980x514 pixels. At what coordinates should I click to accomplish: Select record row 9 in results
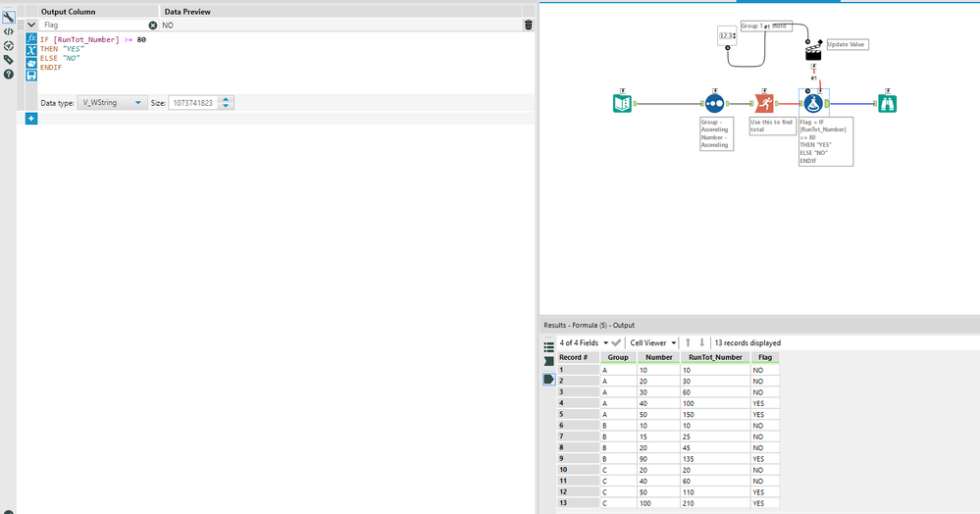[x=578, y=458]
